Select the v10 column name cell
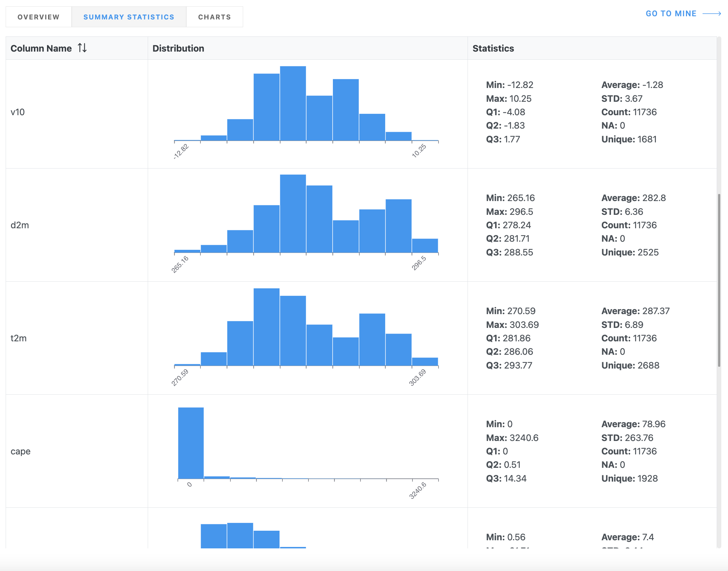The image size is (728, 571). tap(18, 112)
